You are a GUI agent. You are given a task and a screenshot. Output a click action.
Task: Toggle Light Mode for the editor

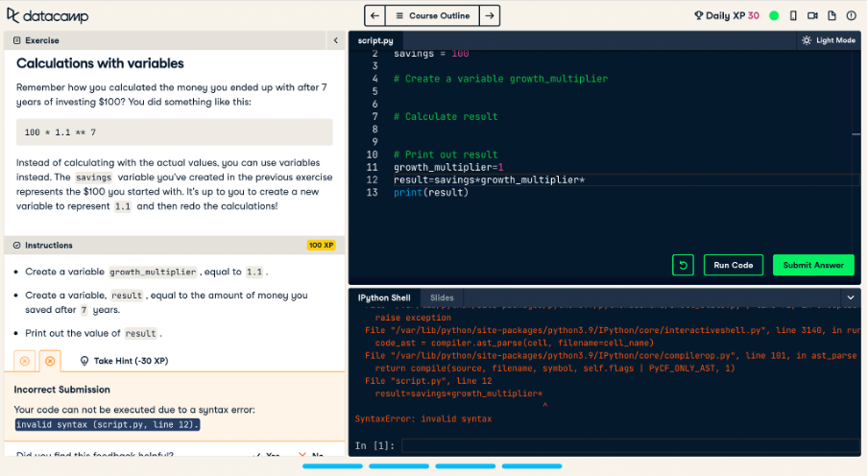pos(828,40)
